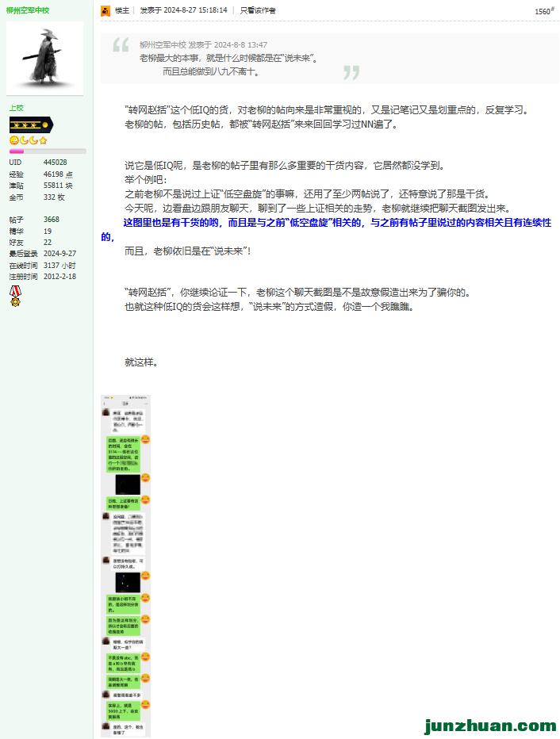The height and width of the screenshot is (739, 560).
Task: Click the junzhuan.com watermark
Action: (490, 726)
